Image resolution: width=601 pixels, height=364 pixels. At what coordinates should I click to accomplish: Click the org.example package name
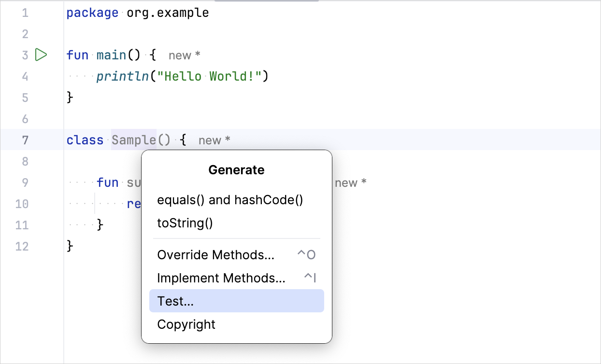pyautogui.click(x=168, y=13)
